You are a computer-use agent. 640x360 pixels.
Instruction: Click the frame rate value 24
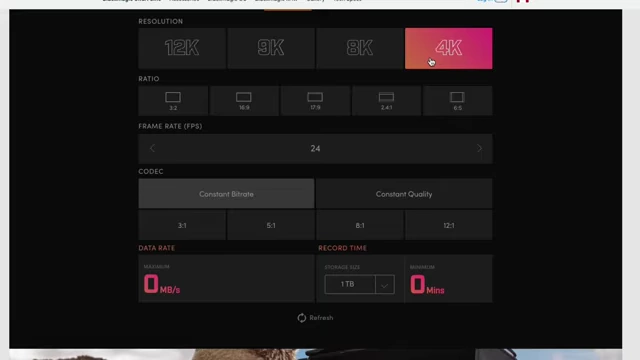[315, 149]
